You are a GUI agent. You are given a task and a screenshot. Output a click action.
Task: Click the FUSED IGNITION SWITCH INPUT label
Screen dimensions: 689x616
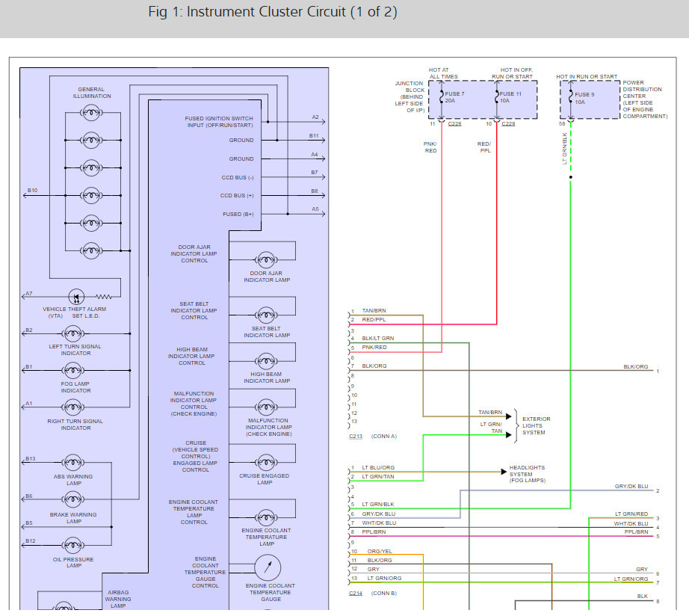tap(219, 122)
